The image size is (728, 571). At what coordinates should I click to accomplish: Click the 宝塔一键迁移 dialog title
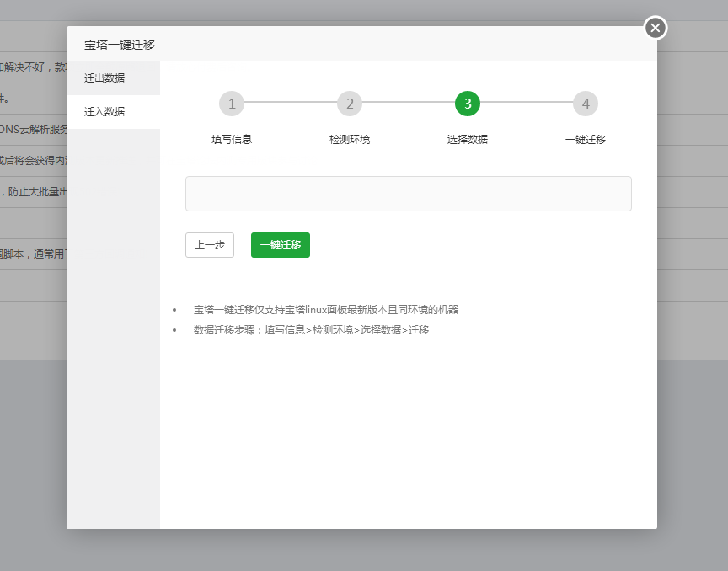tap(120, 45)
